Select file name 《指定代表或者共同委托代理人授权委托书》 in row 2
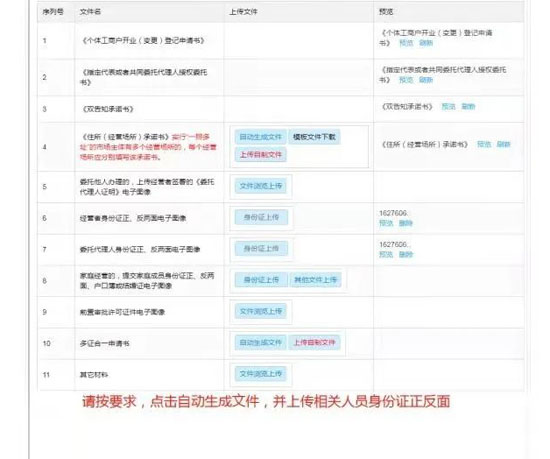This screenshot has height=459, width=550. (x=144, y=77)
